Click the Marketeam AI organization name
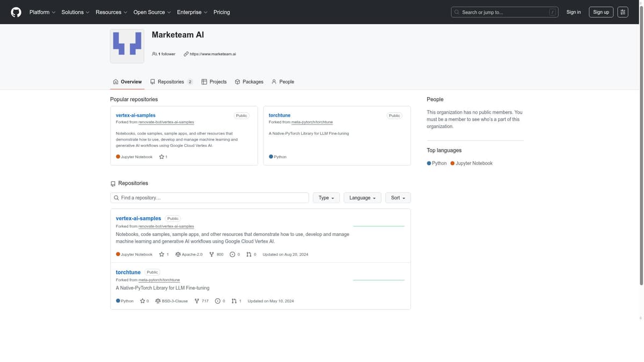The width and height of the screenshot is (644, 362). click(178, 35)
